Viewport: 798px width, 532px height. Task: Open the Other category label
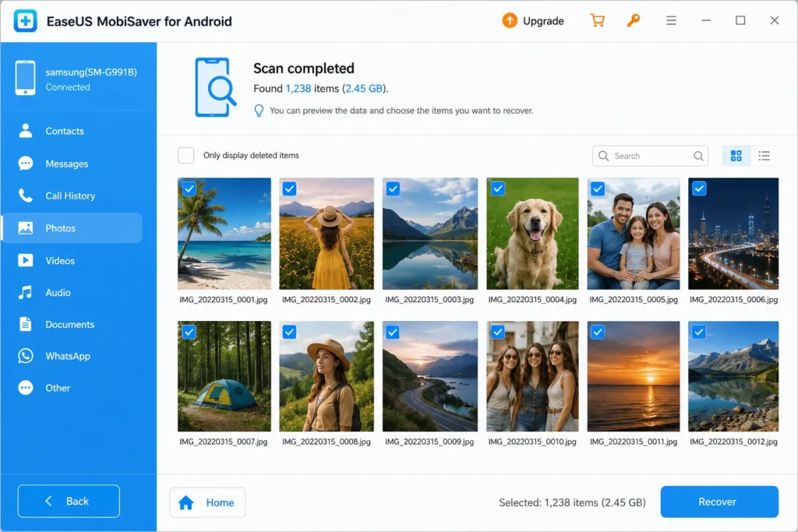click(58, 388)
